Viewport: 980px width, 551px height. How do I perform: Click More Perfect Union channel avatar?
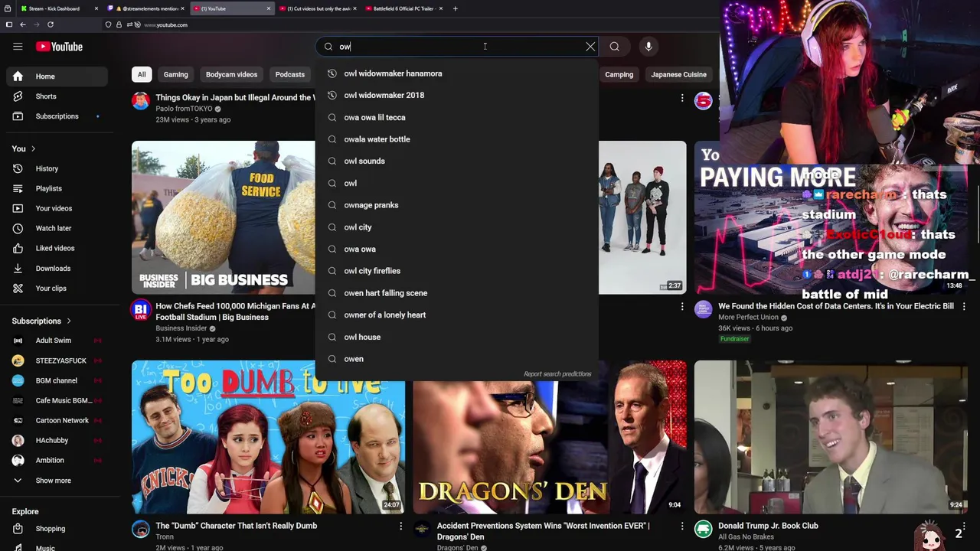[x=704, y=309]
